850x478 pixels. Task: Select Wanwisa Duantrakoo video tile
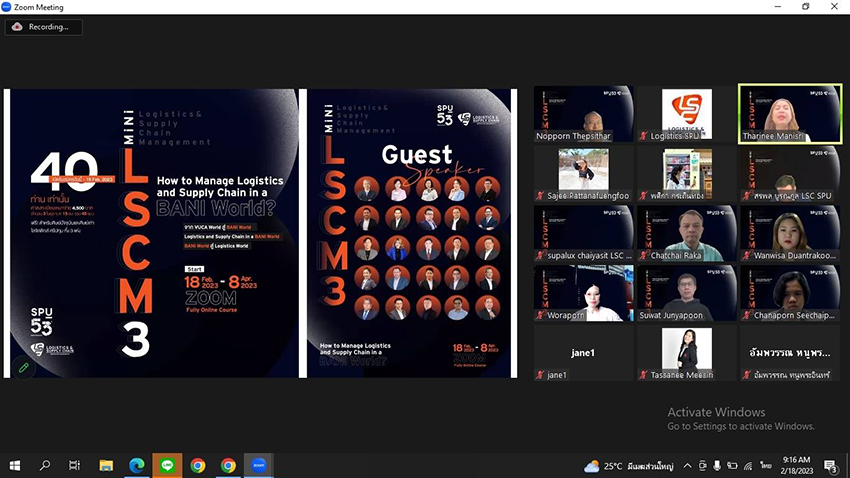tap(790, 233)
